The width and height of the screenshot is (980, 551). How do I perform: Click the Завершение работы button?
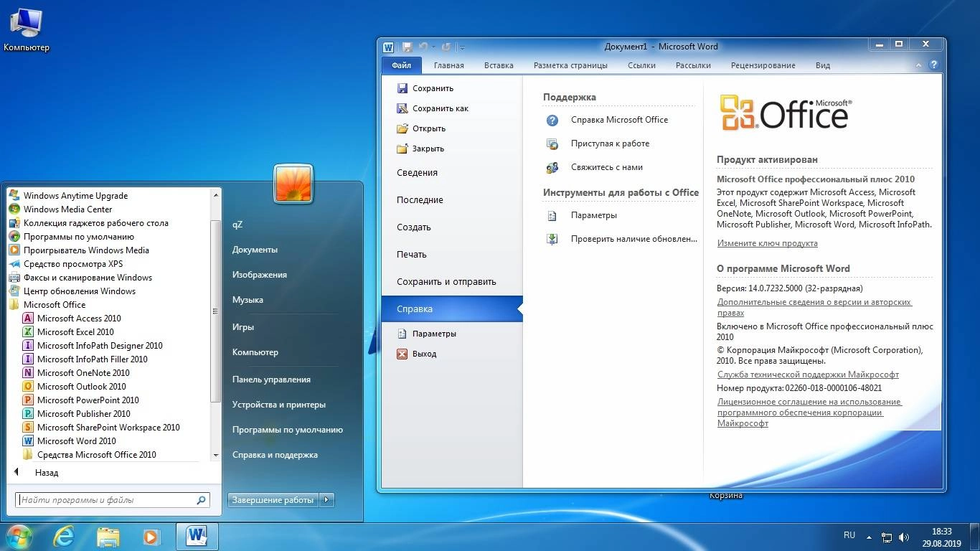tap(273, 500)
